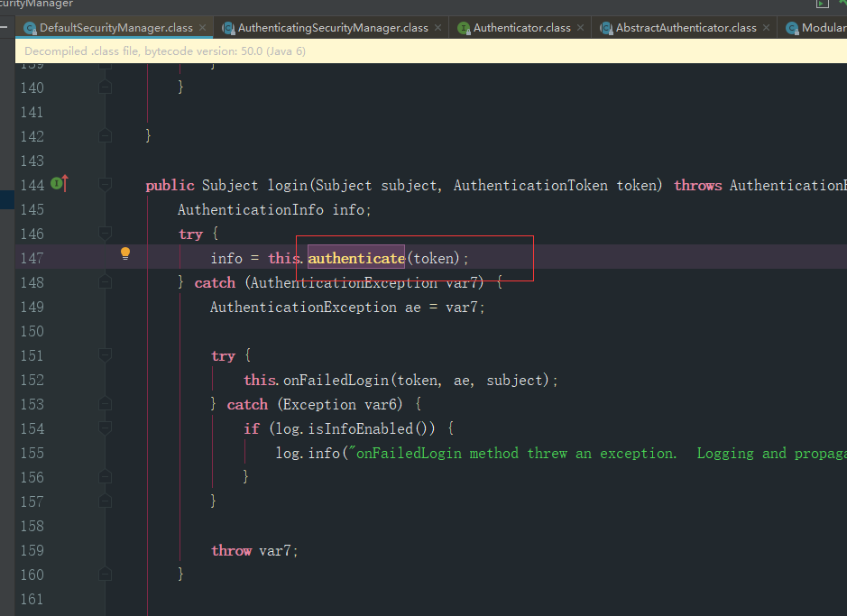Screen dimensions: 847x616
Task: Open AbstractAuthenticator.class tab
Action: coord(686,28)
